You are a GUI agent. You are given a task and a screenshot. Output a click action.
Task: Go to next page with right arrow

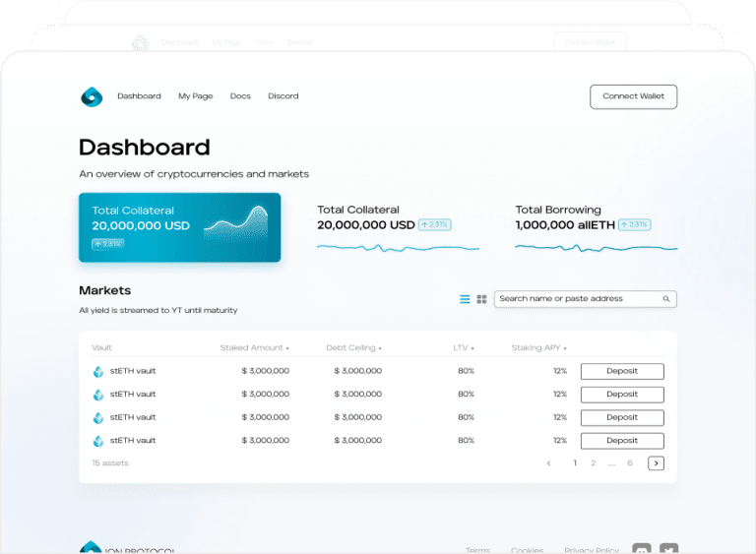tap(656, 463)
